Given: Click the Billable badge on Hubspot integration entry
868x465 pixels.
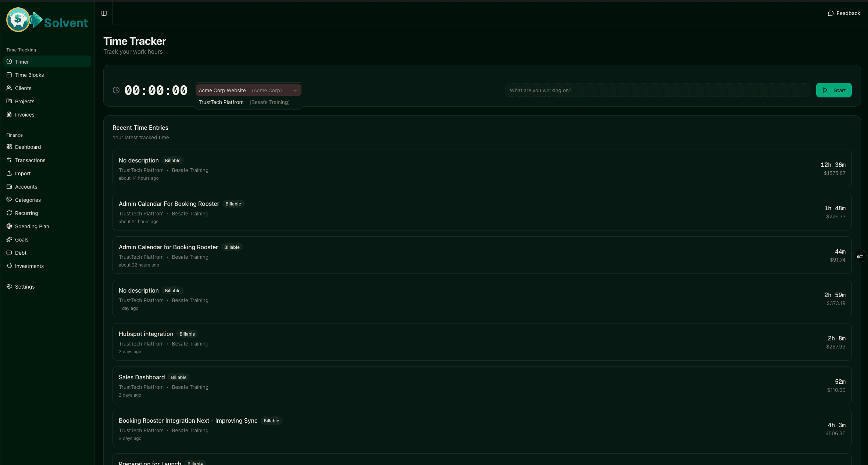Looking at the screenshot, I should coord(187,334).
